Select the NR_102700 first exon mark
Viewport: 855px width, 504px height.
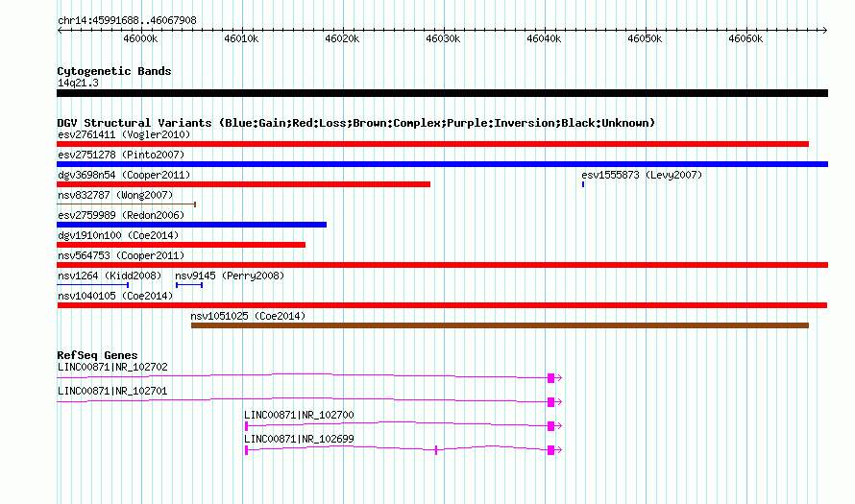247,426
